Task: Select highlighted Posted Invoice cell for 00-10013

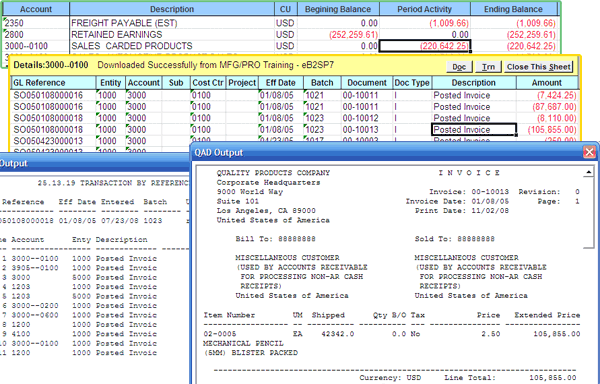Action: 474,130
